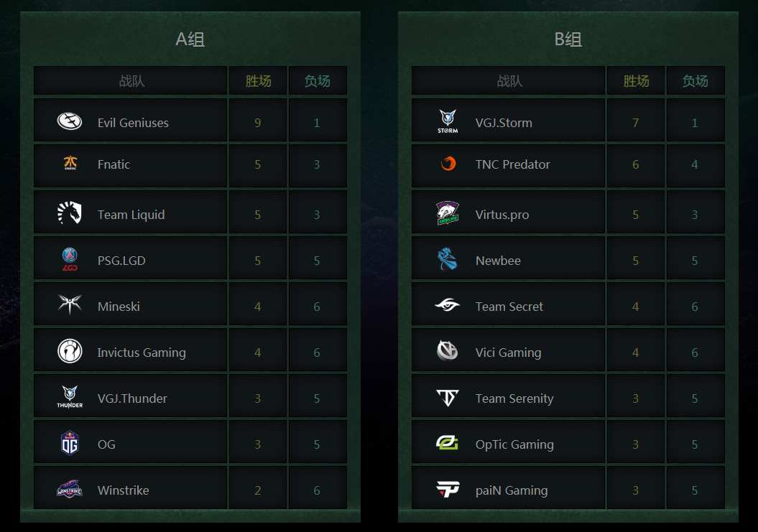Click the OG Red Bull logo
This screenshot has width=758, height=532.
click(x=70, y=443)
